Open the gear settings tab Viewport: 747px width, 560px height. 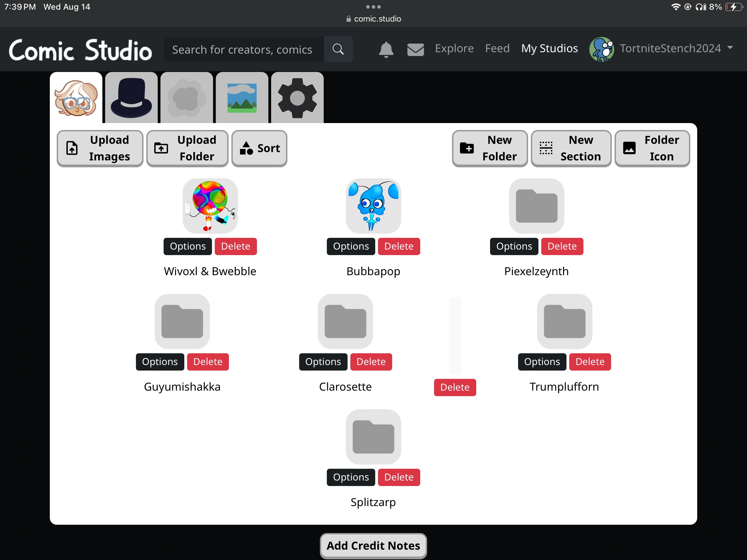point(297,98)
